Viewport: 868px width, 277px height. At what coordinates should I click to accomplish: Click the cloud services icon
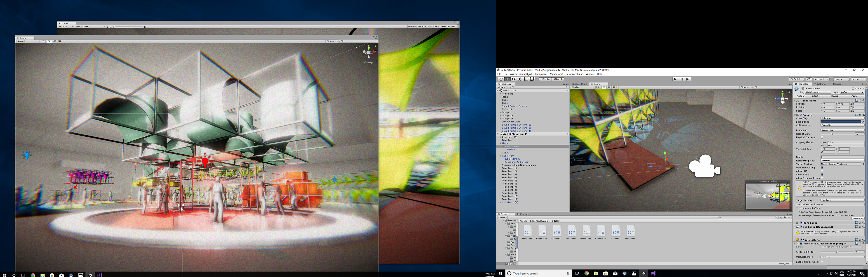(x=809, y=79)
